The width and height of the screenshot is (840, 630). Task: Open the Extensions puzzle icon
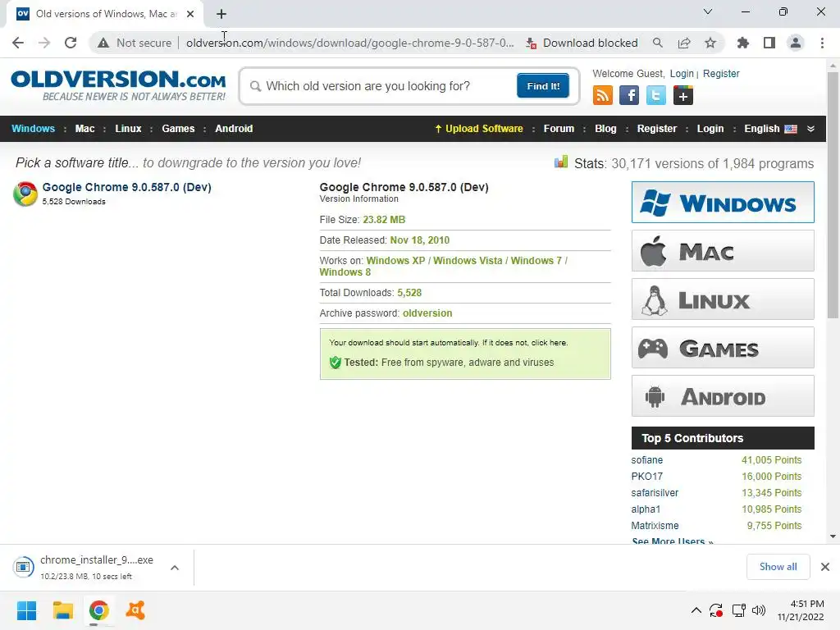click(743, 43)
